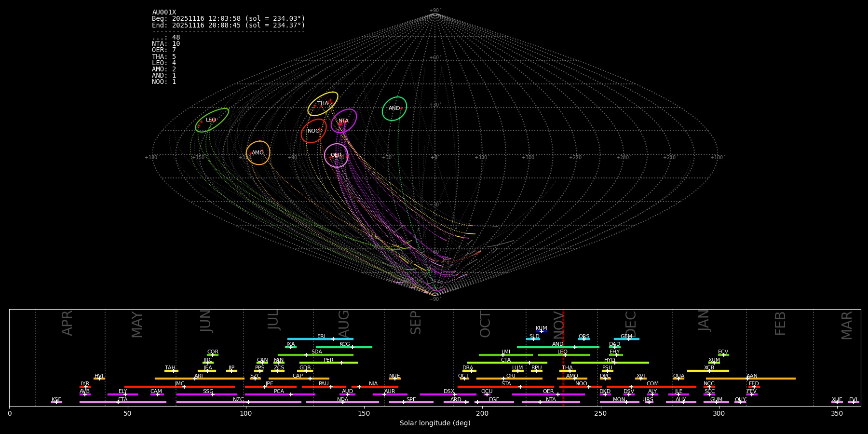Click the 'NTA: 10' entry in the count list
Screen dimensions: 868x434
point(166,44)
